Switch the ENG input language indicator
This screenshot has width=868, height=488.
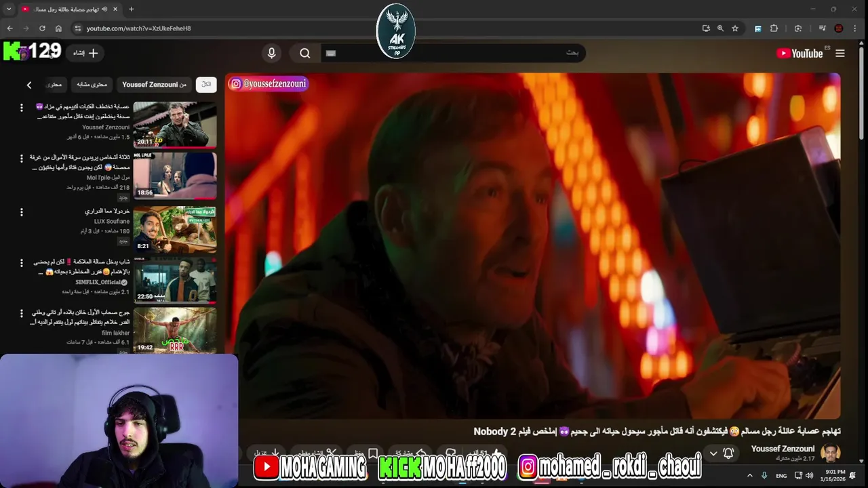coord(781,476)
